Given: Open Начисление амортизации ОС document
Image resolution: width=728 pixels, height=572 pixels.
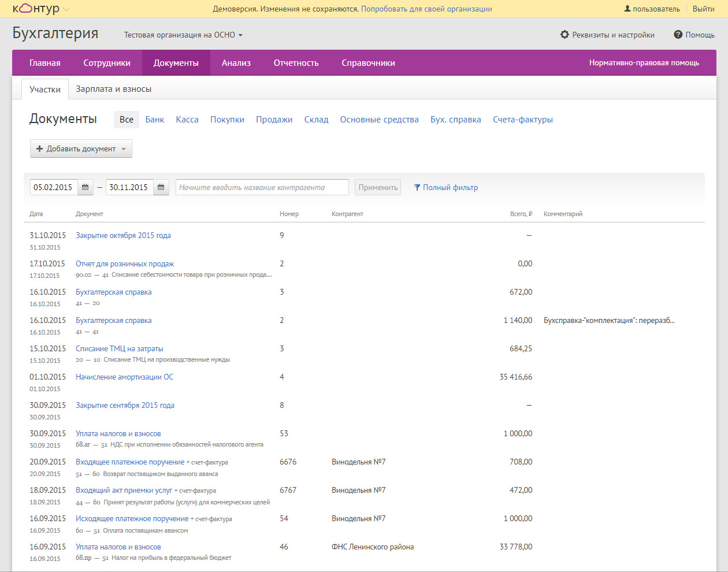Looking at the screenshot, I should pyautogui.click(x=124, y=377).
